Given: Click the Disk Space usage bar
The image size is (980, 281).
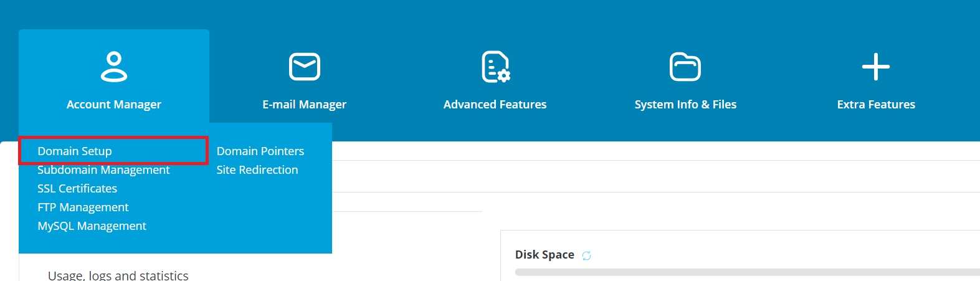Looking at the screenshot, I should tap(748, 272).
